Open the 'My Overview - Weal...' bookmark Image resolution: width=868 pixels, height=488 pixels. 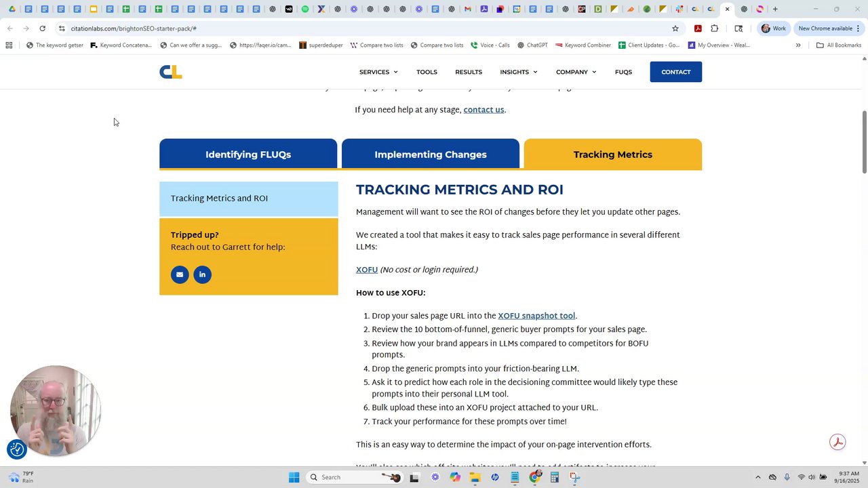tap(719, 45)
